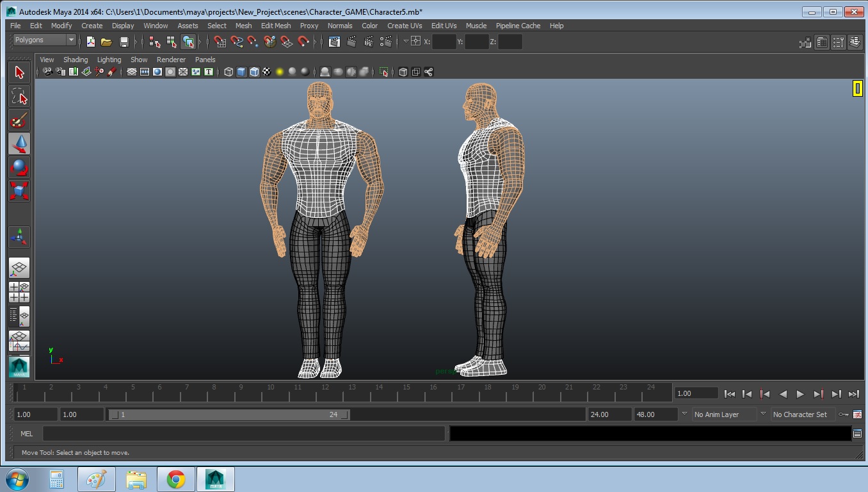The image size is (868, 492).
Task: Toggle the auto keyframe key button
Action: tap(844, 414)
